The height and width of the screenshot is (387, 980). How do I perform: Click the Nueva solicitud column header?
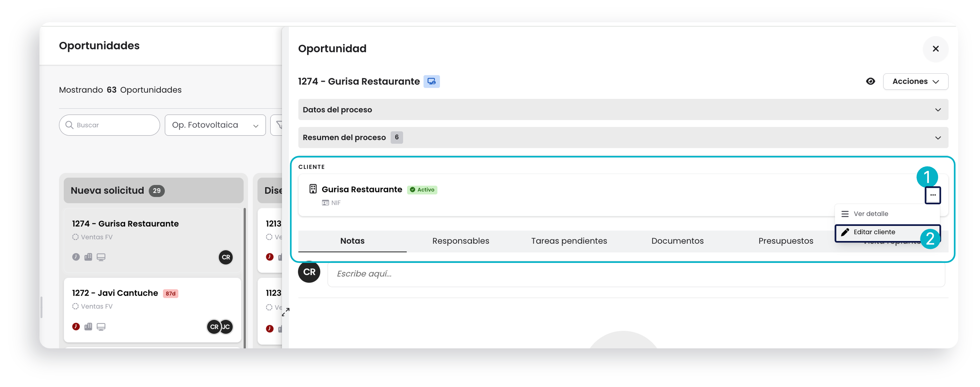pyautogui.click(x=153, y=190)
